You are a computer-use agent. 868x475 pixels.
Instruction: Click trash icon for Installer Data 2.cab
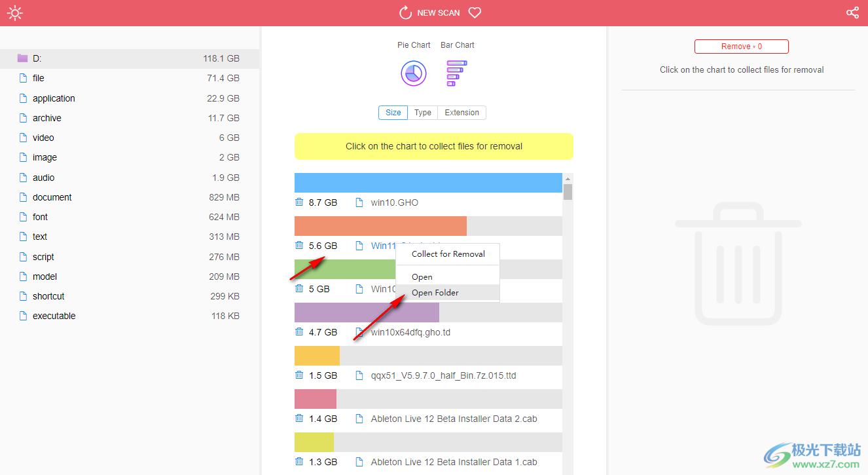tap(299, 418)
